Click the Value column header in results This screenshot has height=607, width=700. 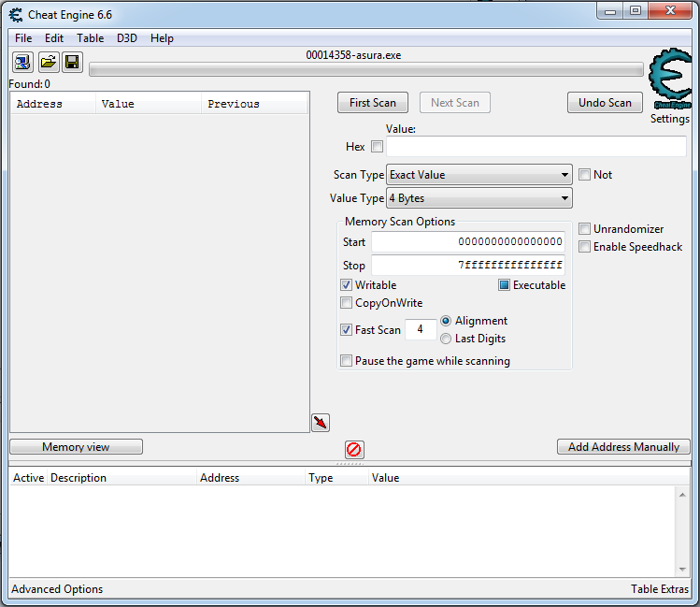[x=149, y=104]
